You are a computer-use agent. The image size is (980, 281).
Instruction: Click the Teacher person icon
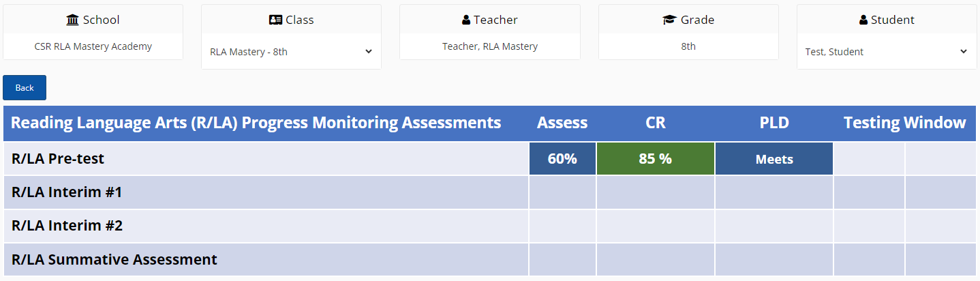466,20
